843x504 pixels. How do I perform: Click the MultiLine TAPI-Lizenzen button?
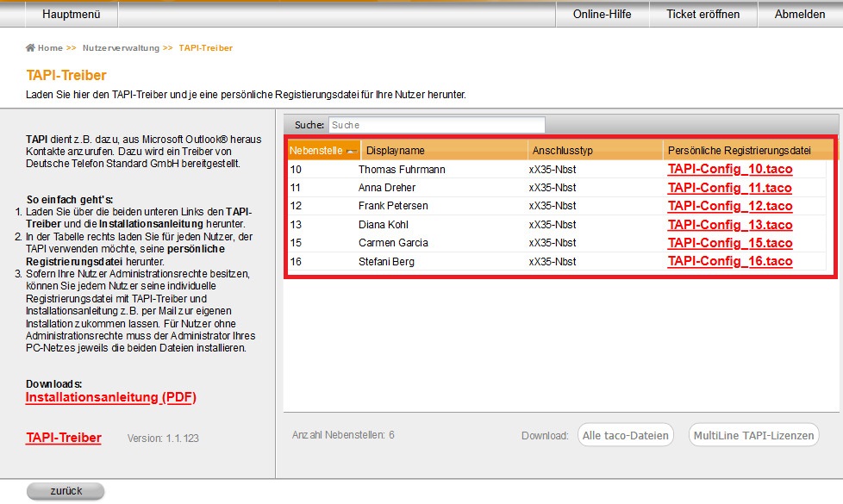753,435
